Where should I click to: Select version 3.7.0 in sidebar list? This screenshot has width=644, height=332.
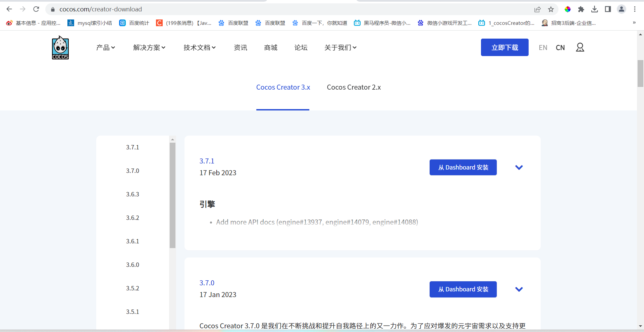[132, 171]
